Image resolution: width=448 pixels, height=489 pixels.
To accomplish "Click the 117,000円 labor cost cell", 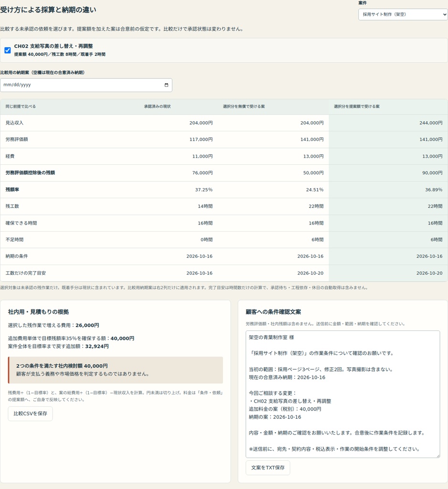I will click(x=201, y=139).
